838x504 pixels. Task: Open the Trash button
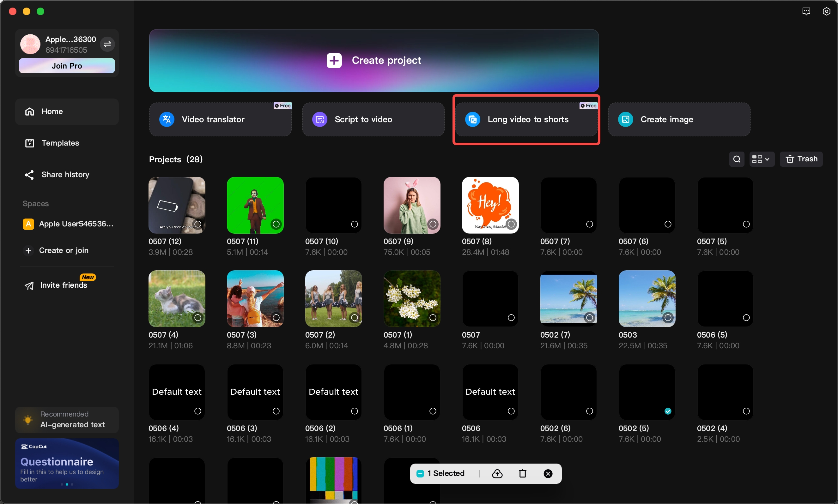801,159
